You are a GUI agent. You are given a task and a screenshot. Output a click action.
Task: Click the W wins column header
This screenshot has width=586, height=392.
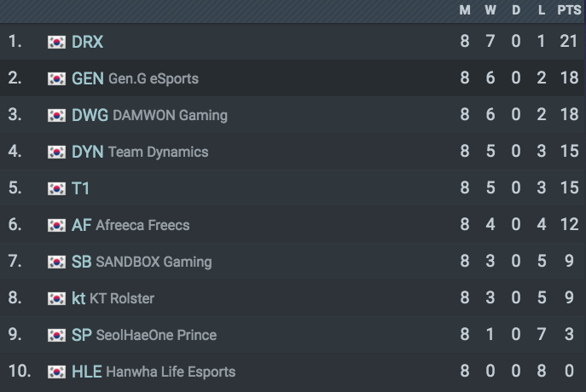coord(490,10)
